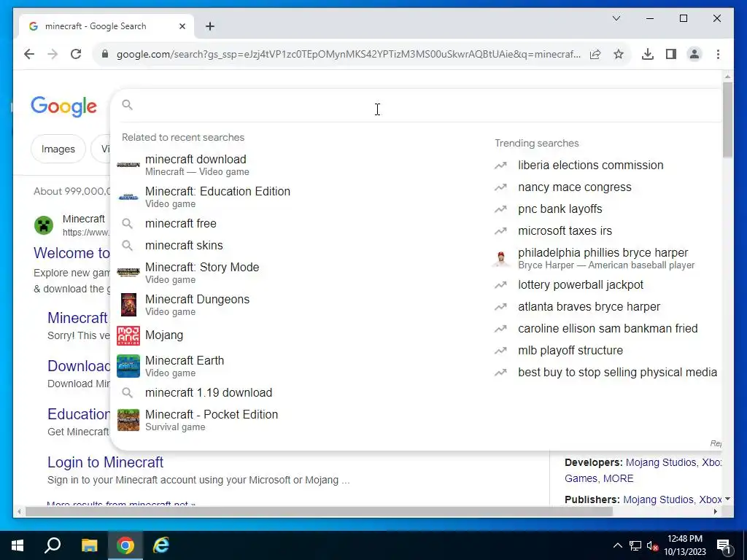Choose 'Minecraft - Pocket Edition' suggestion

(300, 420)
